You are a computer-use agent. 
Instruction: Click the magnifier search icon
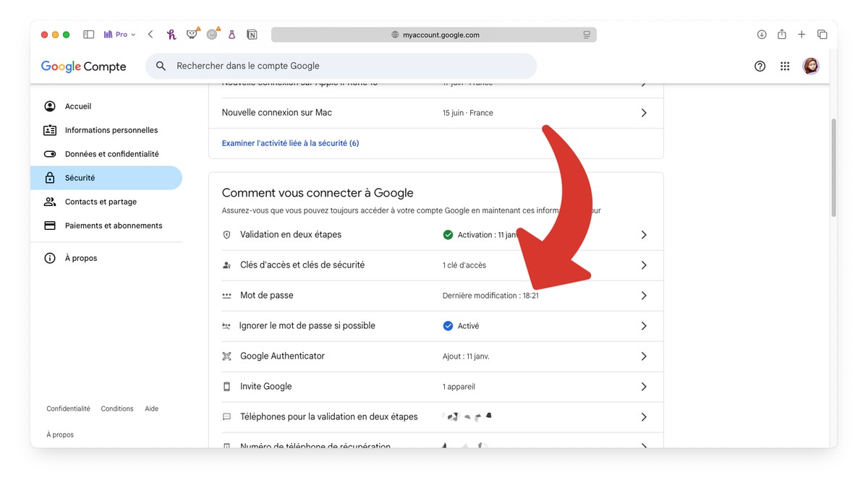[x=161, y=66]
